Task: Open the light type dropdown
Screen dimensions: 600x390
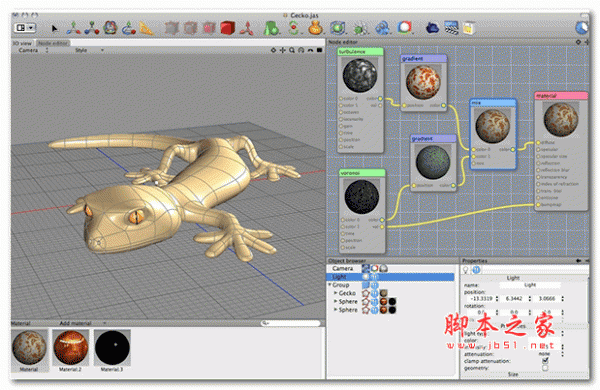Action: click(546, 334)
